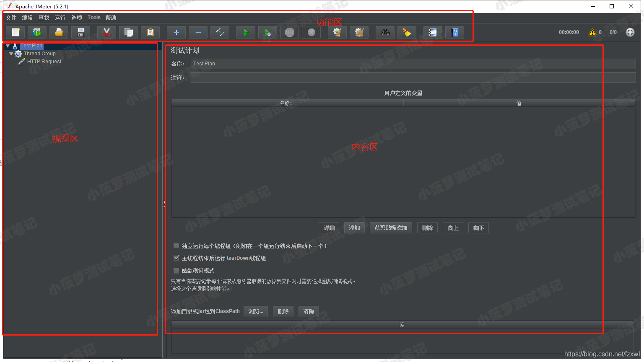Click the 删除 button under variables table
644x362 pixels.
(428, 228)
